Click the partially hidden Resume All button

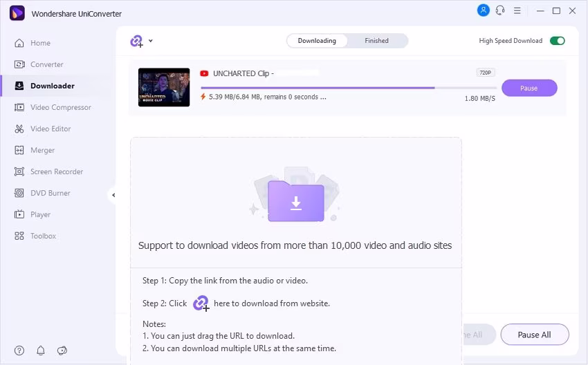(479, 335)
